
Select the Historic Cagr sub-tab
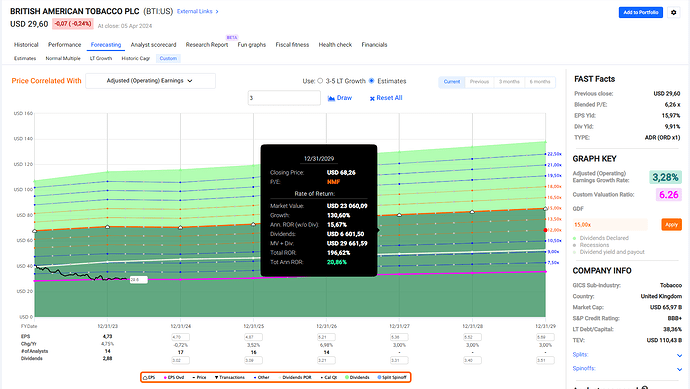(x=136, y=59)
